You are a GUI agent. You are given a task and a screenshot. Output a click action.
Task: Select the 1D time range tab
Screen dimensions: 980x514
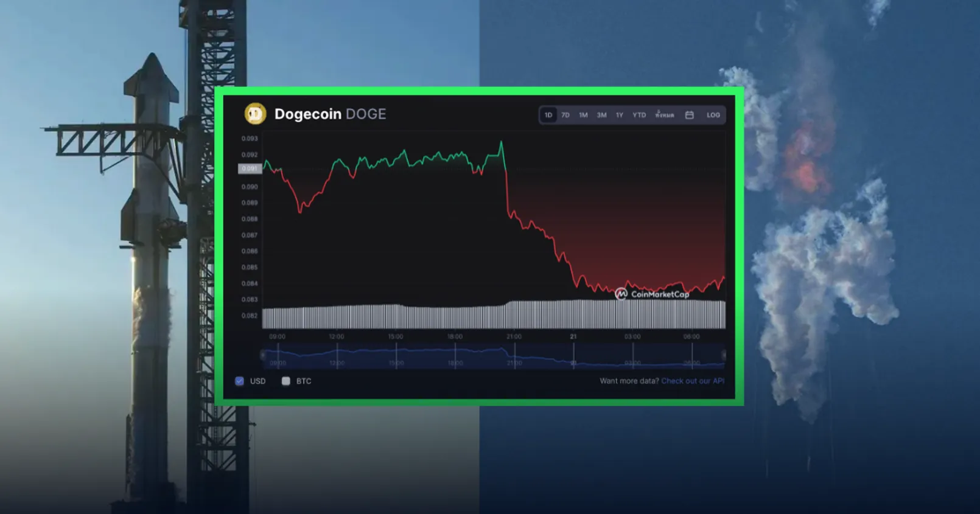[x=548, y=115]
